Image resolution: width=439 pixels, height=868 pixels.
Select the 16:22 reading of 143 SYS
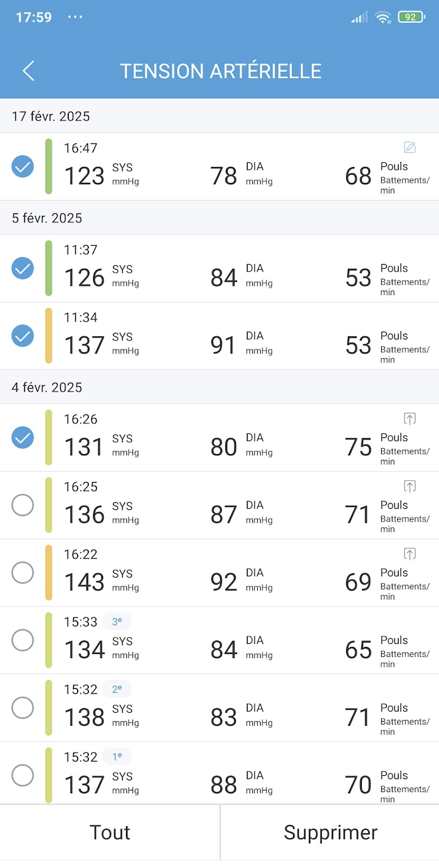23,573
